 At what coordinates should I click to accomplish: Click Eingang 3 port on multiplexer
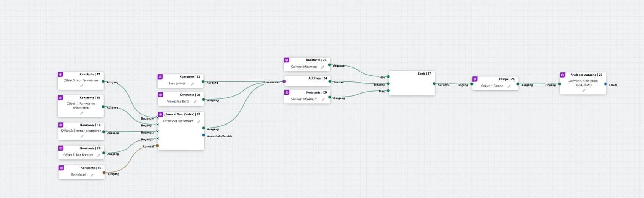(157, 139)
